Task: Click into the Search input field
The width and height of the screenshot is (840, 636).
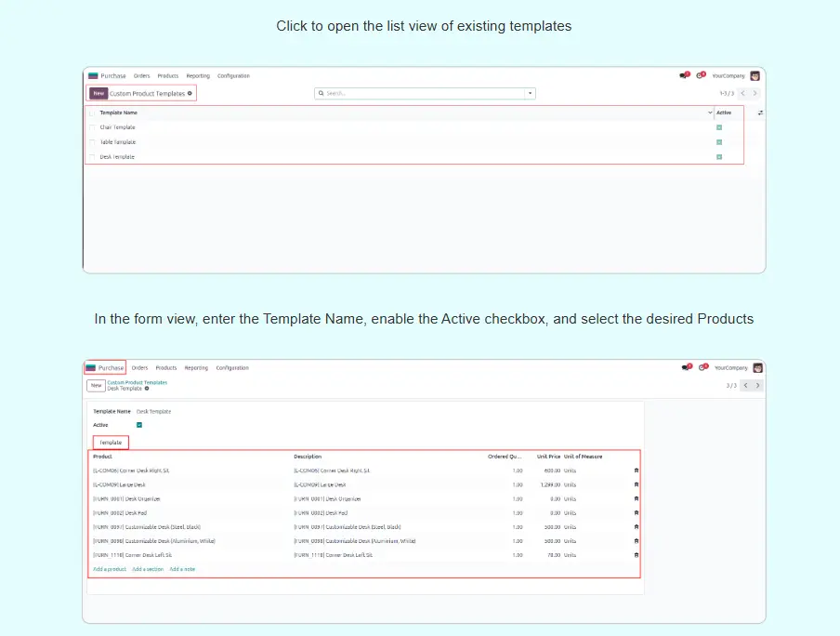Action: point(423,93)
